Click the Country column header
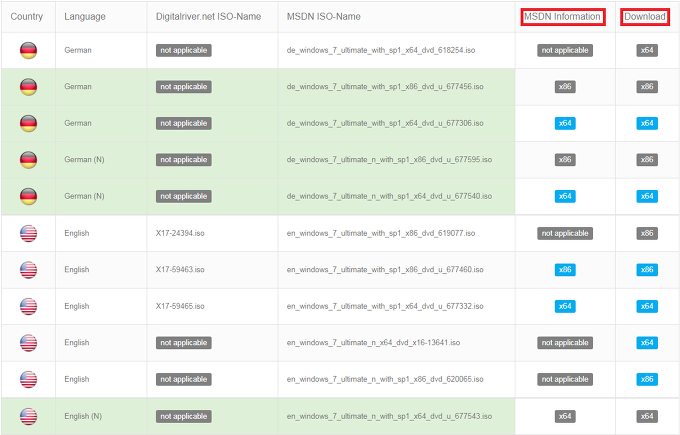Screen dimensions: 680x435 (x=26, y=16)
